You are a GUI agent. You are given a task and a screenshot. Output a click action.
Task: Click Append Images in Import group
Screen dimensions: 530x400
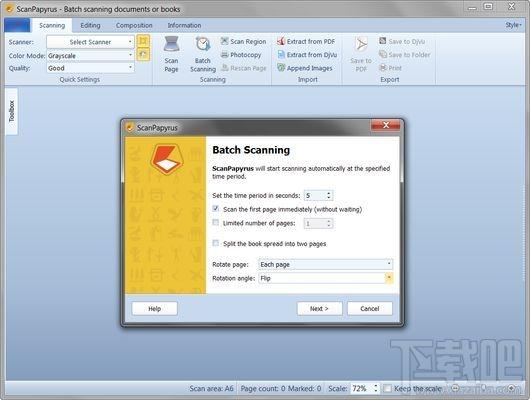point(305,68)
